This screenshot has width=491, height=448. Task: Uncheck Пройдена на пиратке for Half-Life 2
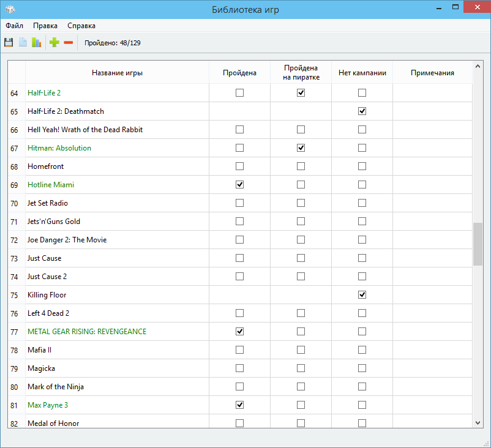tap(301, 92)
